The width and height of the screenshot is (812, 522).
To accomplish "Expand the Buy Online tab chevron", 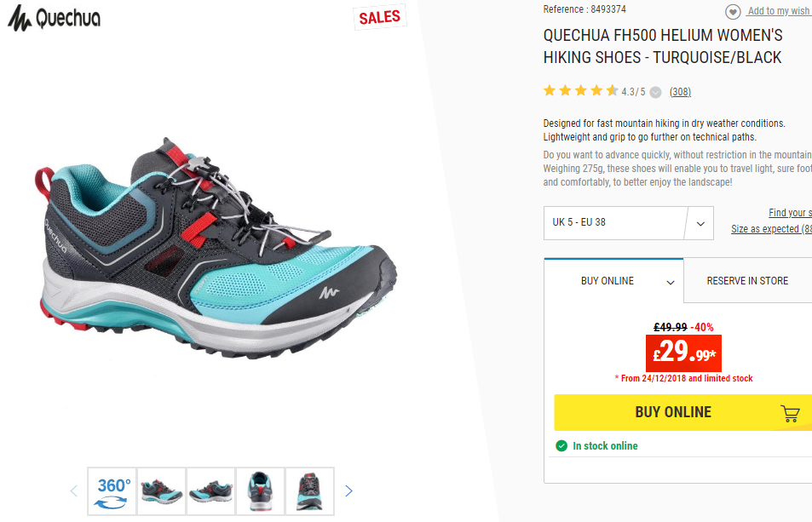I will pos(670,283).
